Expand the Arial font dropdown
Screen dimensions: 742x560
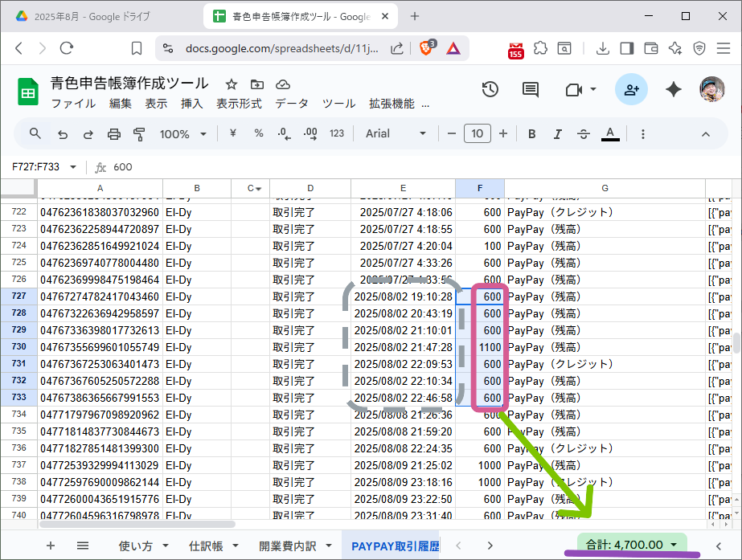pyautogui.click(x=396, y=134)
